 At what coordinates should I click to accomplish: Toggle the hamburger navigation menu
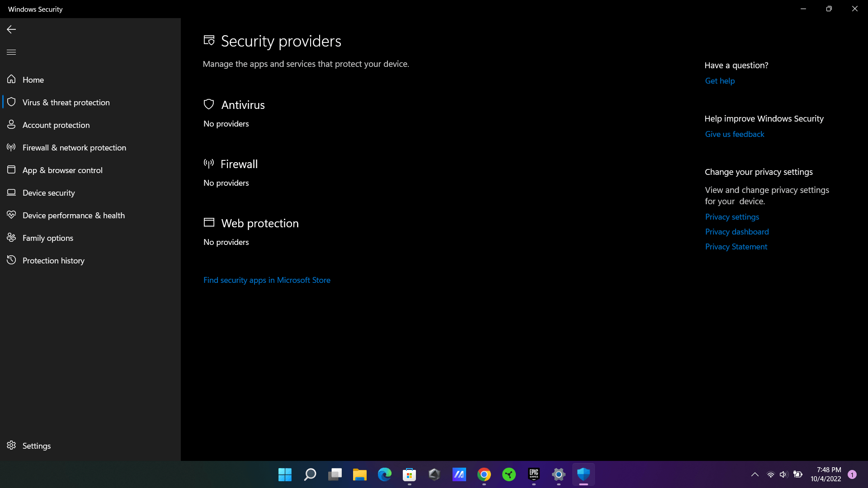(x=11, y=52)
